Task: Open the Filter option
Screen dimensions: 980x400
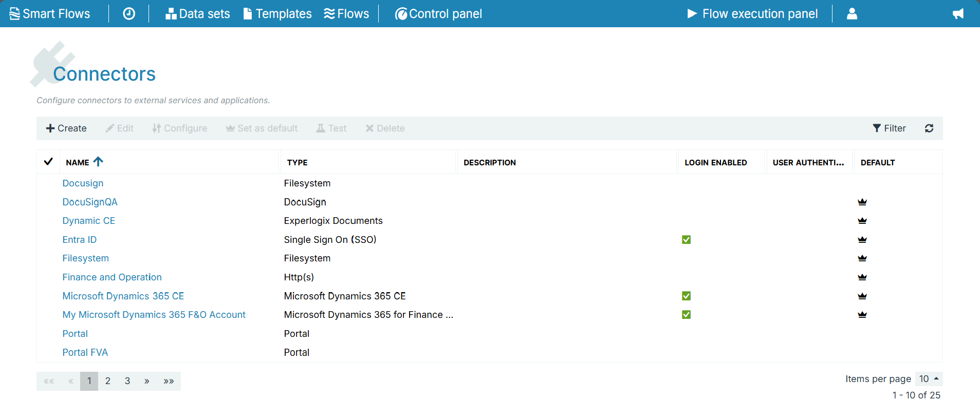Action: (x=890, y=128)
